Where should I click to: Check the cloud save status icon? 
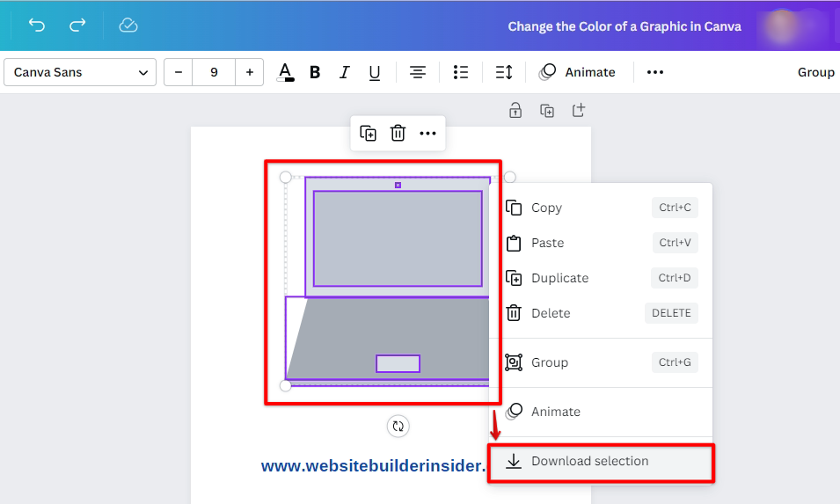point(128,26)
